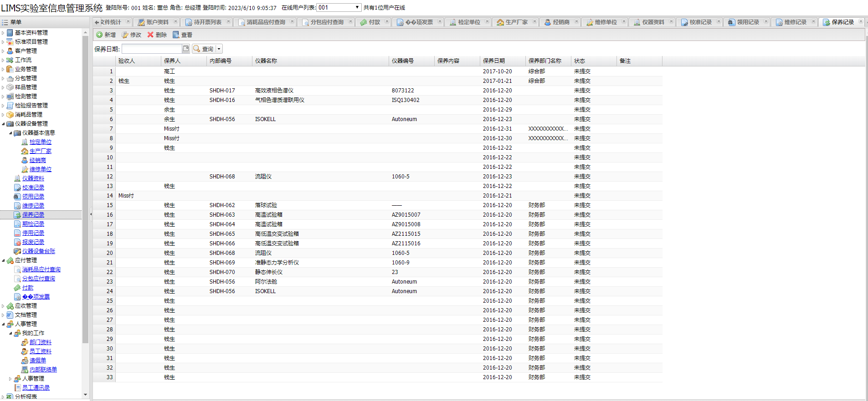Click the sidebar scroll-down arrow
868x401 pixels.
coord(85,395)
